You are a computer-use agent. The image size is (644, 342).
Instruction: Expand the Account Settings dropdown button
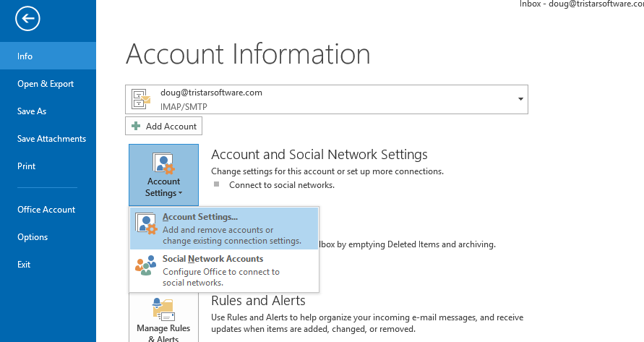[x=163, y=175]
